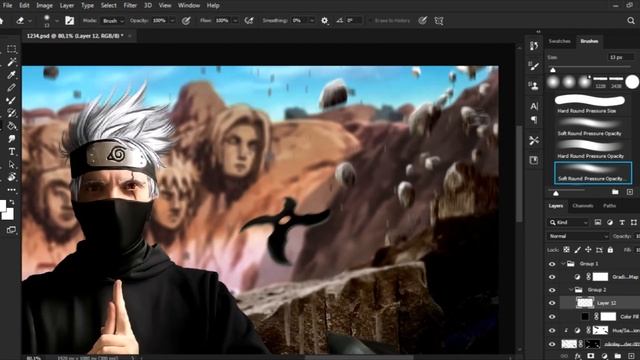Screen dimensions: 640x360
Task: Select the Path Selection arrow tool
Action: coord(11,164)
